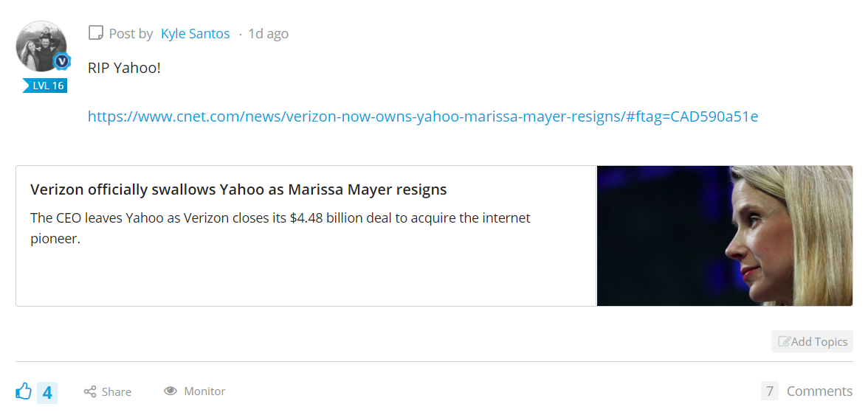Screen dimensions: 868x418
Task: Open the cnet.com Verizon Yahoo article URL
Action: [423, 116]
